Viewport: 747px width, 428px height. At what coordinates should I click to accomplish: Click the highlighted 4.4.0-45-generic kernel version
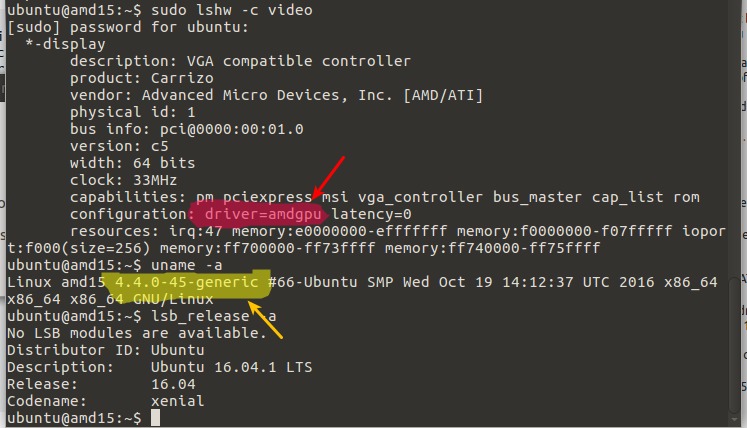point(186,282)
